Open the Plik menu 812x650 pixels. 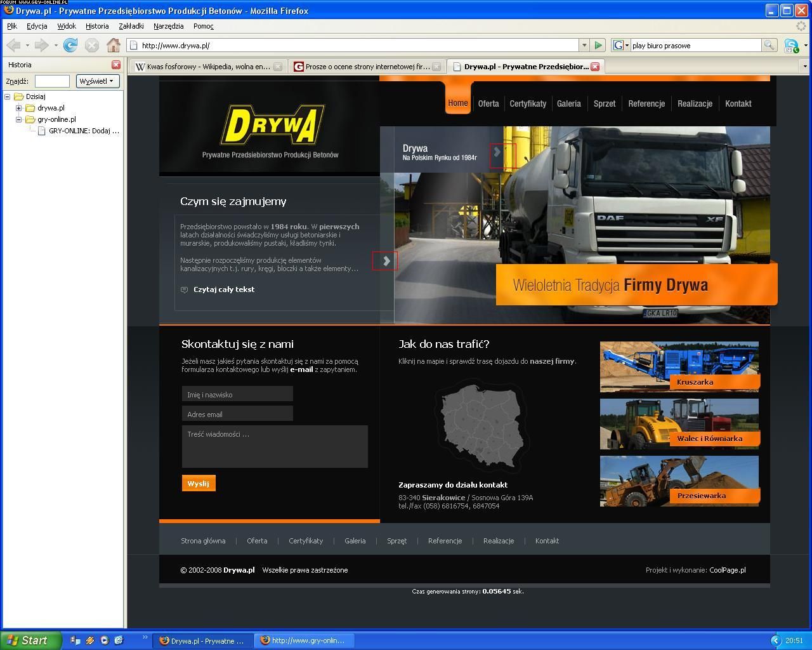[x=12, y=26]
